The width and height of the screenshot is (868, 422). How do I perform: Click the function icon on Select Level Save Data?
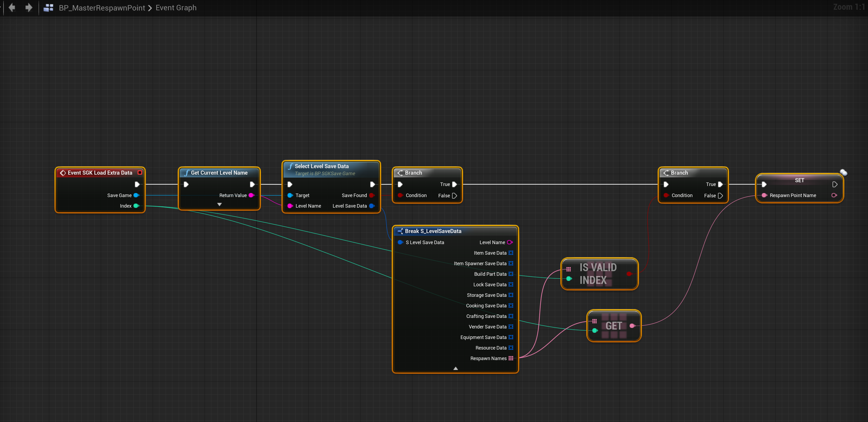[290, 166]
